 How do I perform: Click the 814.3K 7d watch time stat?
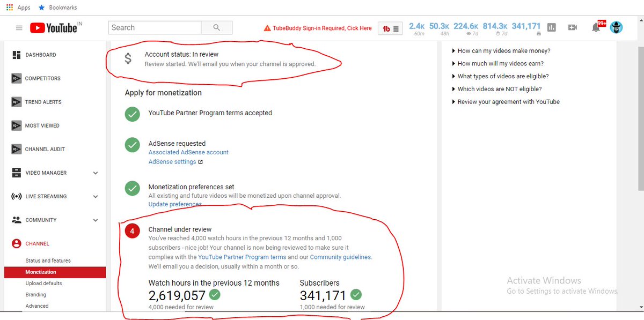tap(495, 28)
